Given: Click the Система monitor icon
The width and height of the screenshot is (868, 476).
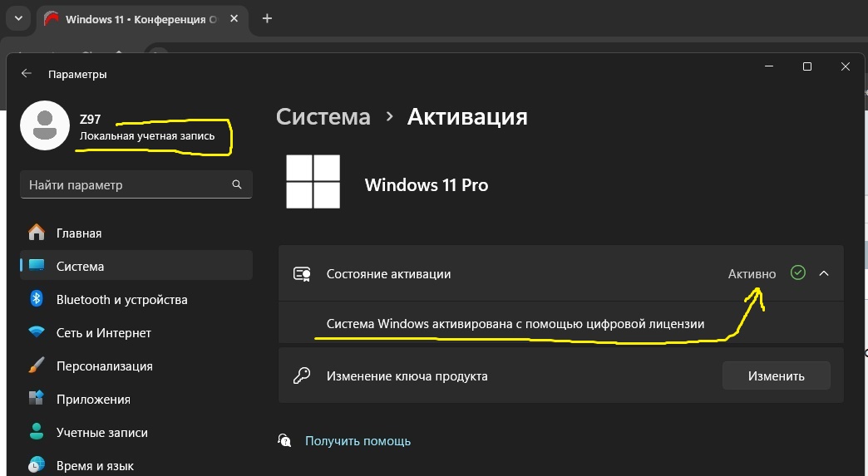Looking at the screenshot, I should click(x=37, y=265).
